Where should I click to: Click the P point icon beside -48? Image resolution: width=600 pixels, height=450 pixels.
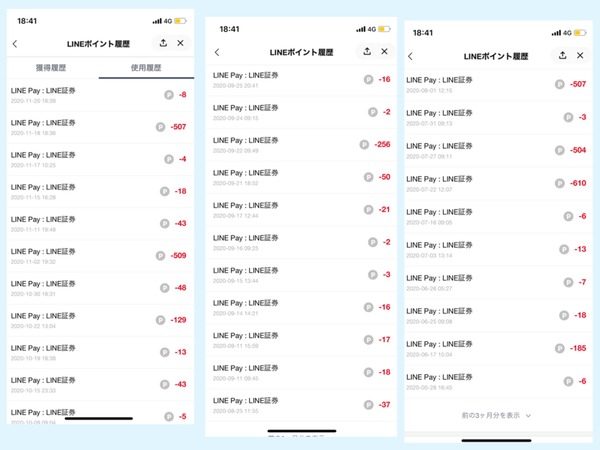click(x=165, y=287)
